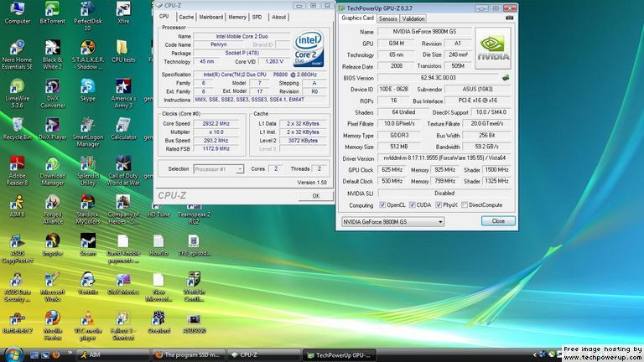Image resolution: width=644 pixels, height=362 pixels.
Task: Open the Mozilla Firefox desktop shortcut
Action: click(x=52, y=319)
